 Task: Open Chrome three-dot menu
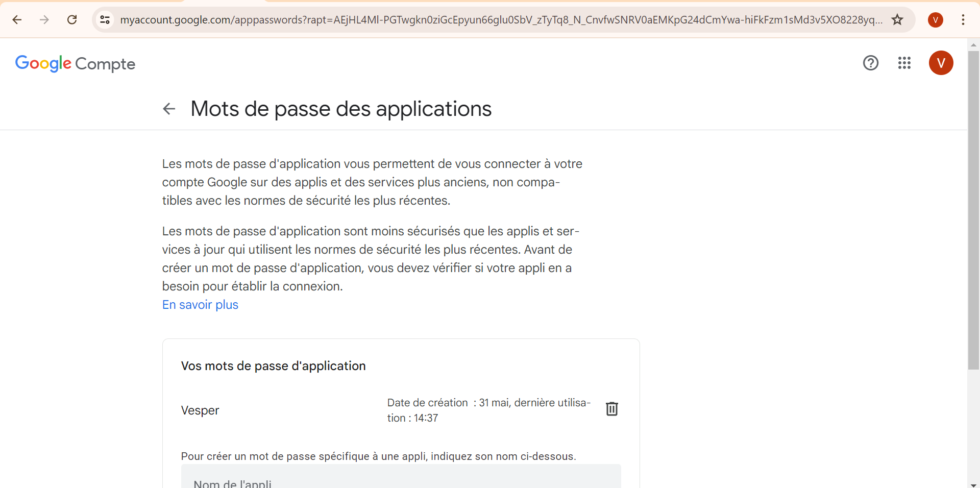click(963, 20)
